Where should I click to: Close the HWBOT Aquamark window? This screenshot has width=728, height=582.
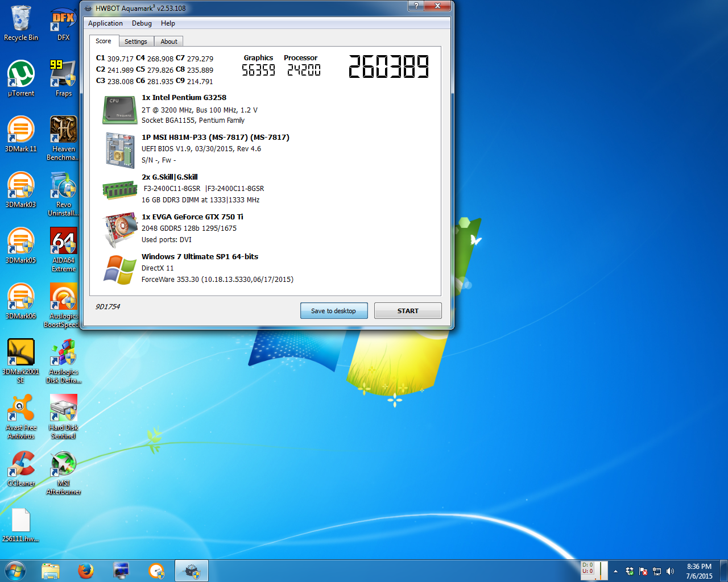(x=437, y=6)
